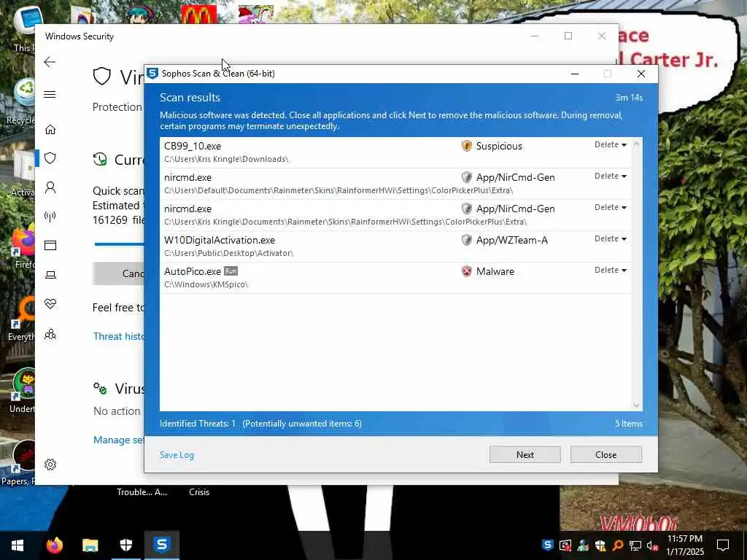
Task: Open App & browser control sidebar icon
Action: pos(50,245)
